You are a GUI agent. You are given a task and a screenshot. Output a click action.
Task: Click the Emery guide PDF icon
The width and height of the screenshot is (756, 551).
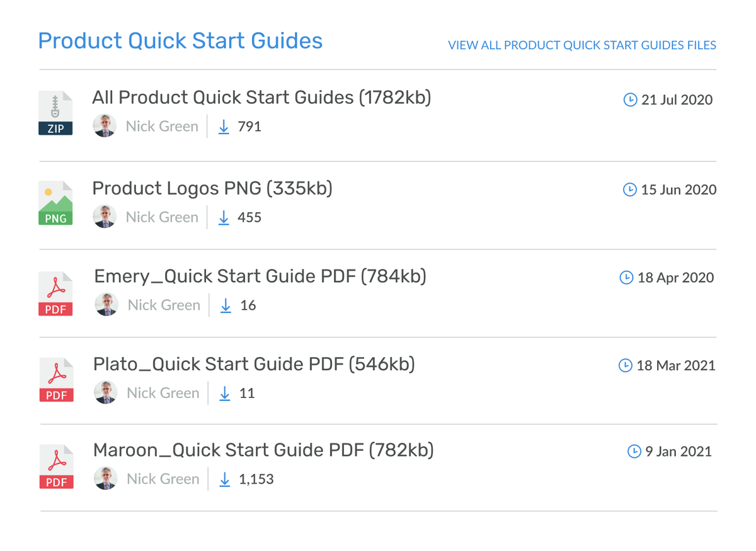tap(55, 294)
